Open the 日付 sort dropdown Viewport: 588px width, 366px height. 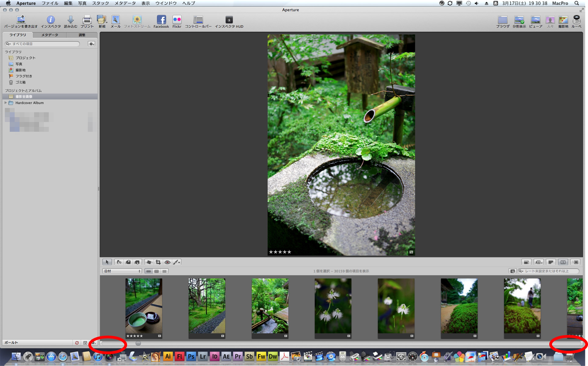click(122, 271)
